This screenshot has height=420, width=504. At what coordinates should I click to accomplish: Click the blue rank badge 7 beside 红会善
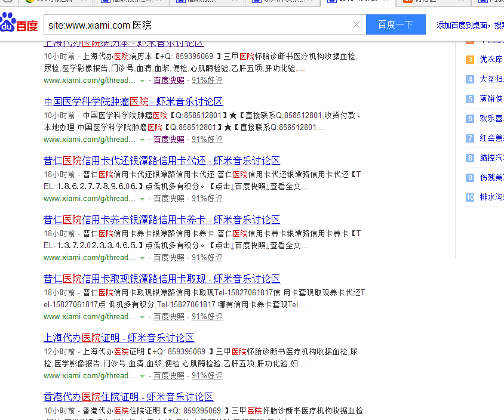pyautogui.click(x=469, y=138)
